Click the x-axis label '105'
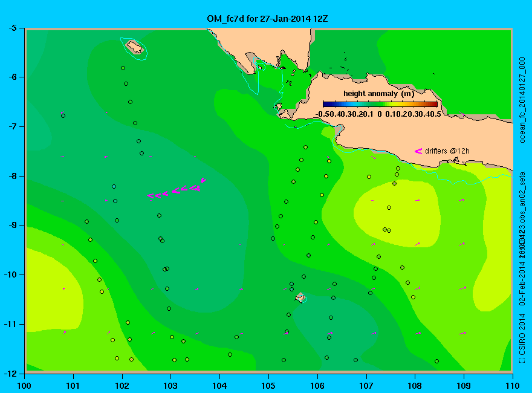Screen dimensions: 532x393 268,386
